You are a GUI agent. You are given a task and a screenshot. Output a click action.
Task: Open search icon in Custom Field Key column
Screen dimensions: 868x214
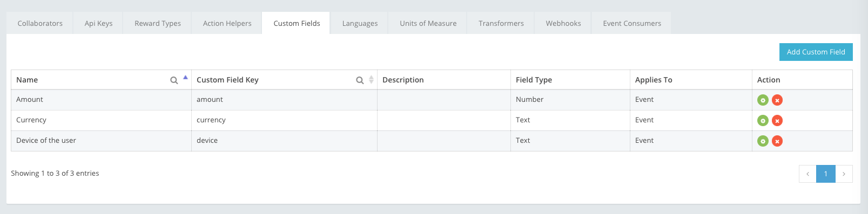pyautogui.click(x=360, y=80)
